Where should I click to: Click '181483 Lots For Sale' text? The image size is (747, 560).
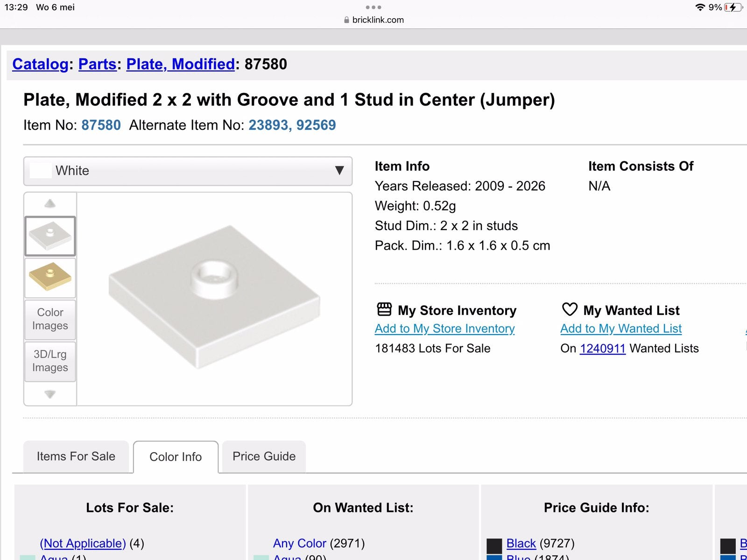[433, 349]
